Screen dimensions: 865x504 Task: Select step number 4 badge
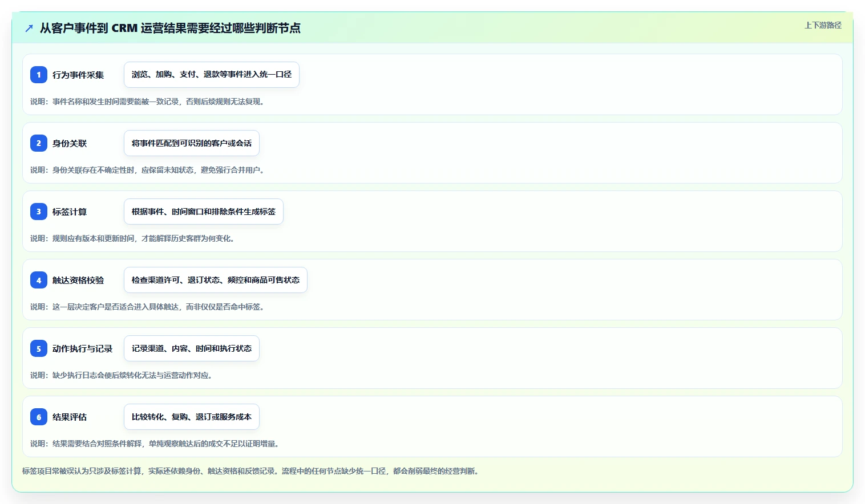tap(39, 280)
